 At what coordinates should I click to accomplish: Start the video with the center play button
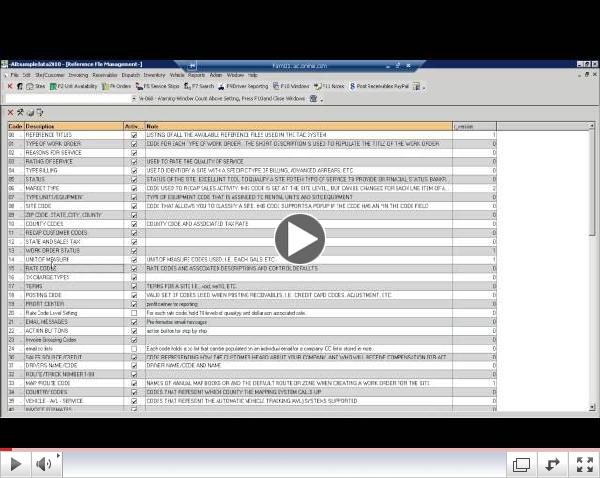(300, 239)
